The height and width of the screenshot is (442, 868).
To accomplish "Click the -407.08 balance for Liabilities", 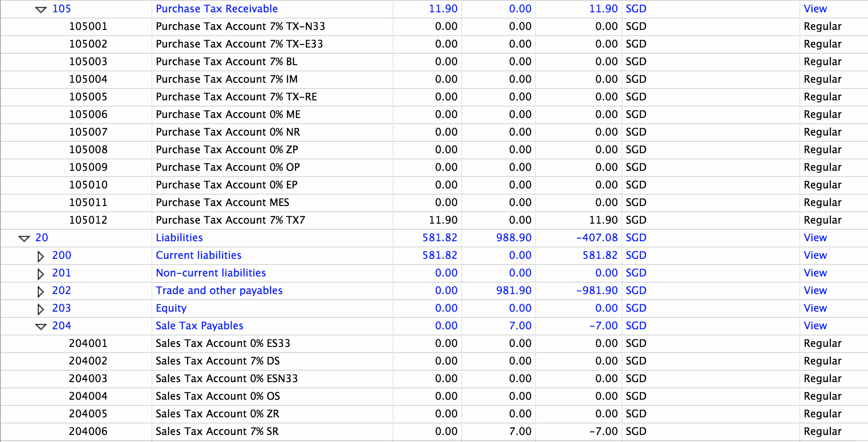I will click(x=597, y=238).
